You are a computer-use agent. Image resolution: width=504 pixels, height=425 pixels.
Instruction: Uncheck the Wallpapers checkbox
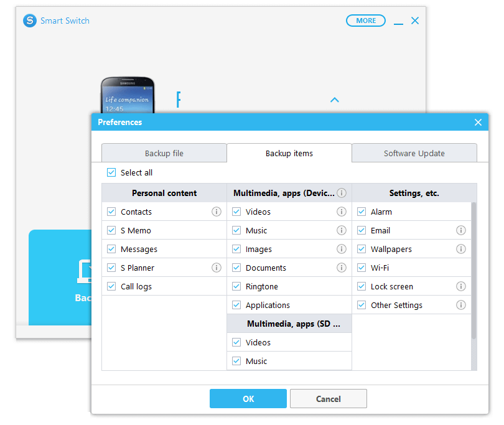tap(362, 249)
